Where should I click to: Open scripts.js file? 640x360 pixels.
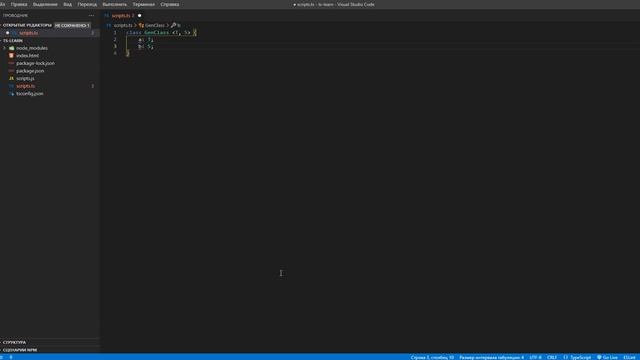pos(25,78)
